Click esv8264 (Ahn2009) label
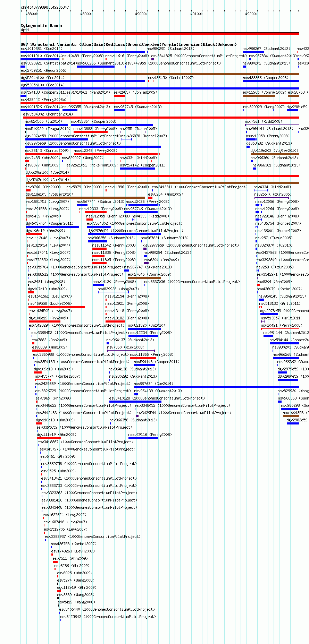This screenshot has width=309, height=644. pyautogui.click(x=166, y=194)
